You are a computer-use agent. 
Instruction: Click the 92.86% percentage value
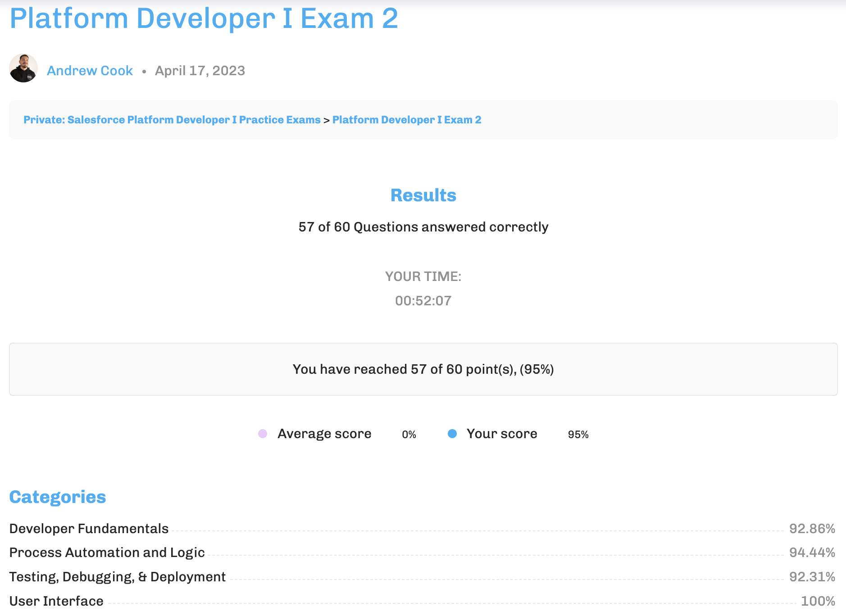pos(812,529)
